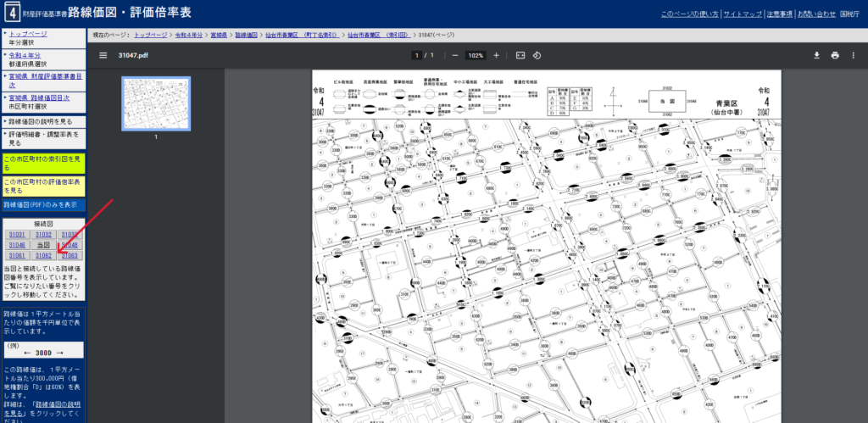
Task: Click この市区町村の索引図を見る button
Action: click(x=44, y=163)
